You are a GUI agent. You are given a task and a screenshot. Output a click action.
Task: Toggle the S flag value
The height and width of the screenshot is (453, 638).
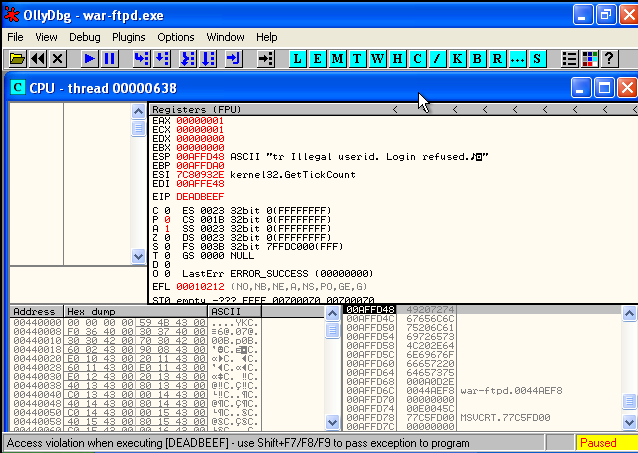click(167, 247)
